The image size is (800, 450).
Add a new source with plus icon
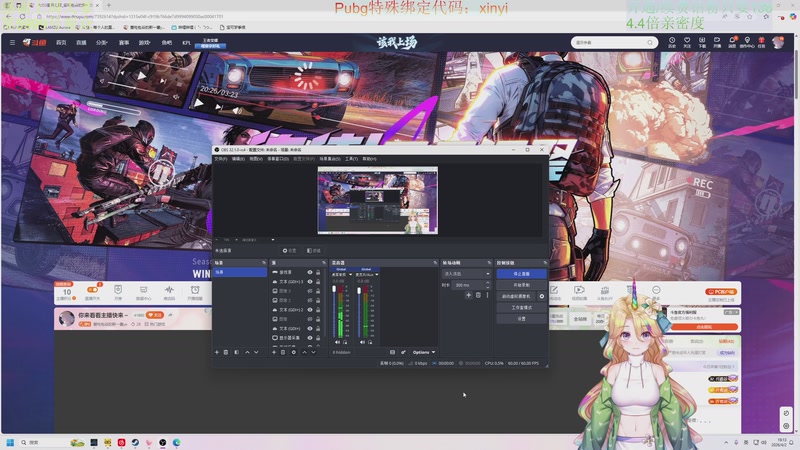274,352
